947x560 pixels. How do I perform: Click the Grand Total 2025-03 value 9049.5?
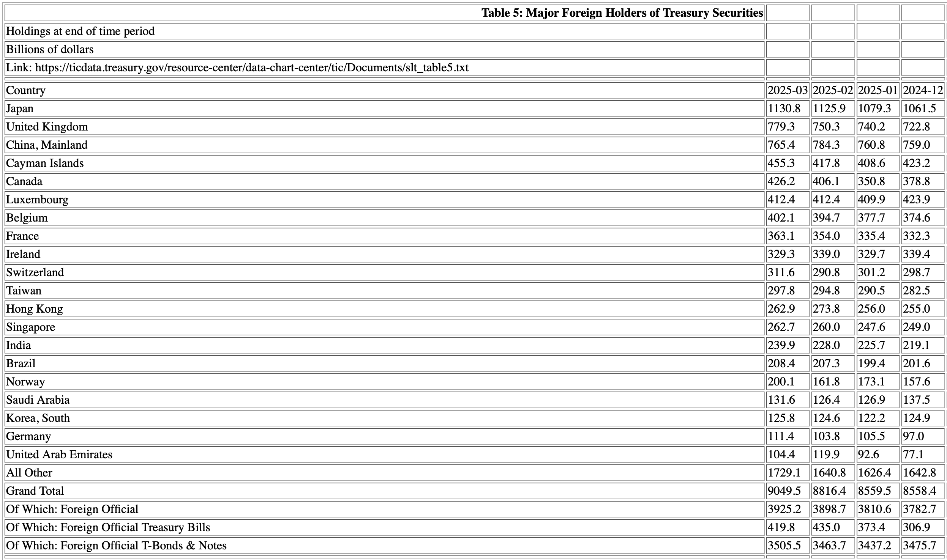(x=784, y=491)
